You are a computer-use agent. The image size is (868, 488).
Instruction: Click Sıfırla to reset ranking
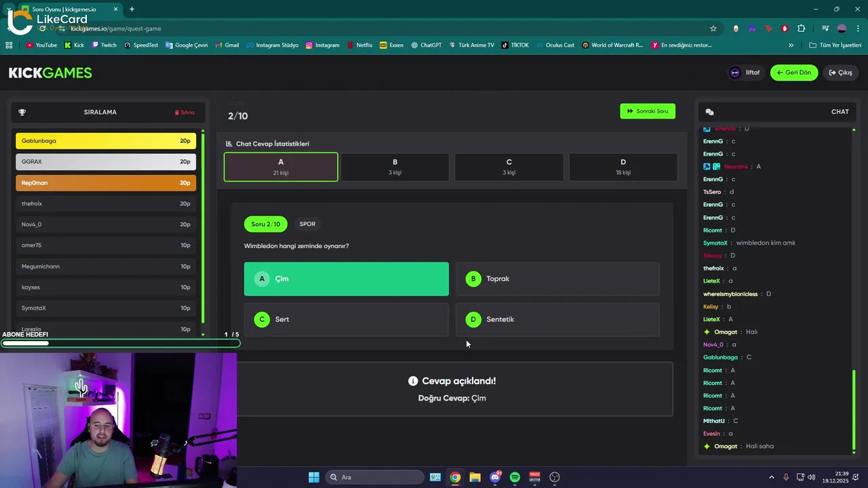184,113
